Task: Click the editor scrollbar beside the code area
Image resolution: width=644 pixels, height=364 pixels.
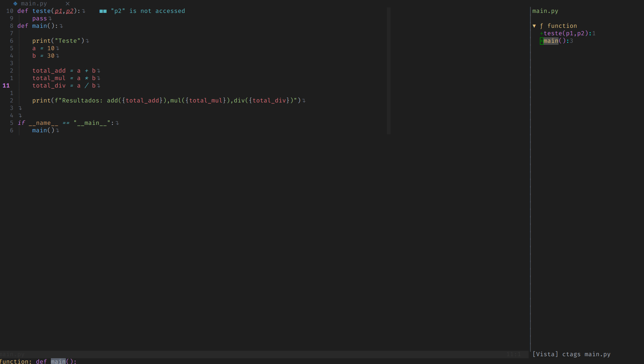Action: (x=388, y=68)
